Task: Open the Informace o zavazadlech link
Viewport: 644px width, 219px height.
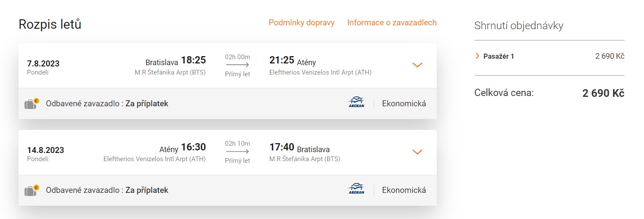Action: (392, 23)
